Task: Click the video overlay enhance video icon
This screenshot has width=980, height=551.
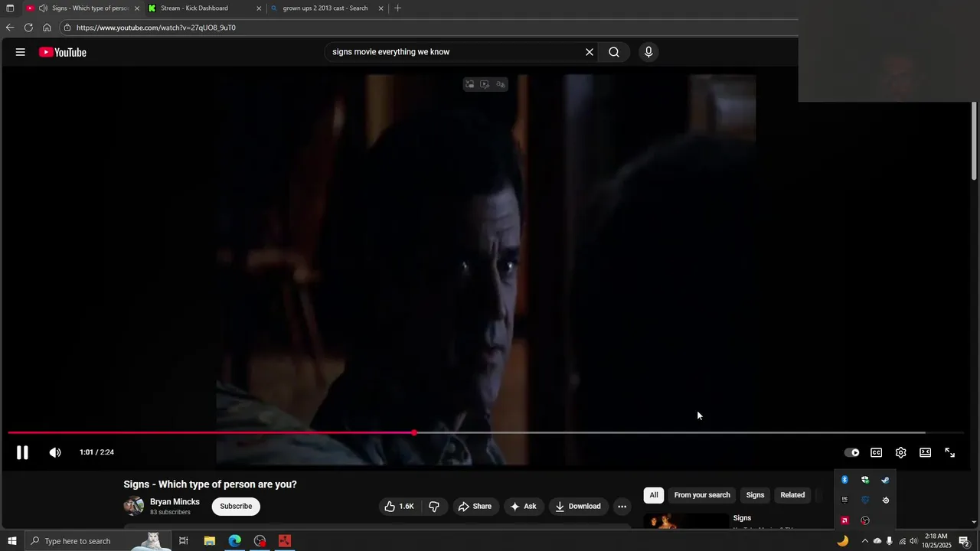Action: coord(485,84)
